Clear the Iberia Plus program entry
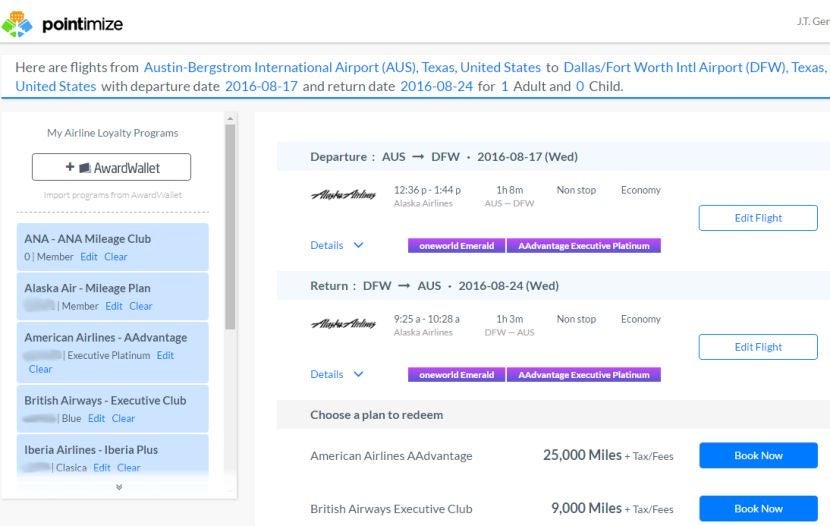Screen dimensions: 830x526 129,467
